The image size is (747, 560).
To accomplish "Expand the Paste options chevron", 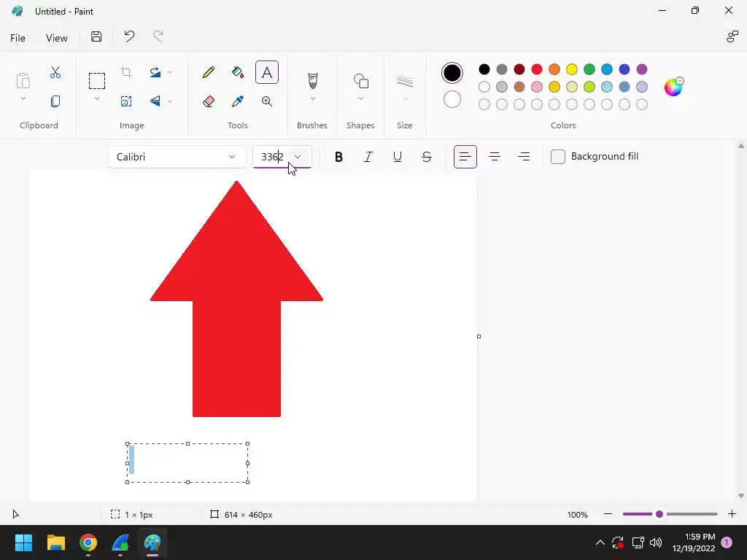I will point(23,98).
